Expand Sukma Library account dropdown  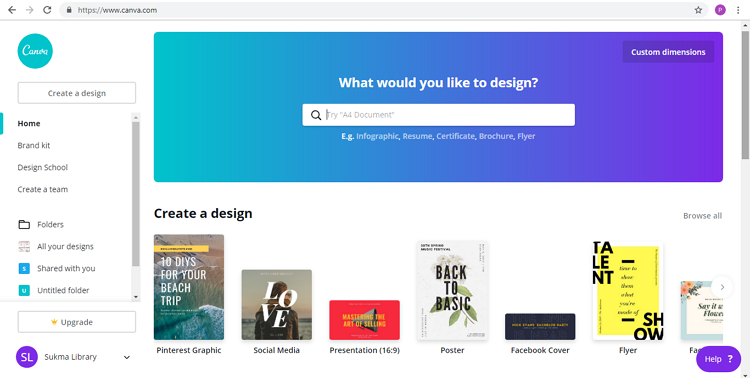coord(127,357)
